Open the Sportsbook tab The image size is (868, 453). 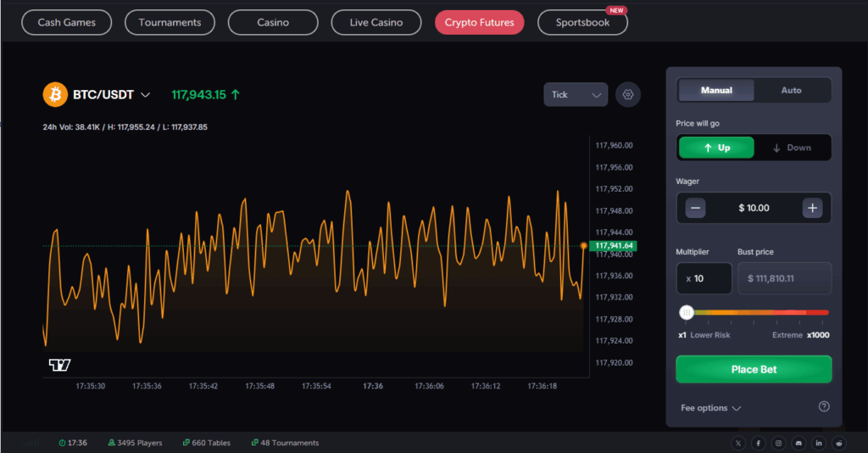pyautogui.click(x=582, y=23)
